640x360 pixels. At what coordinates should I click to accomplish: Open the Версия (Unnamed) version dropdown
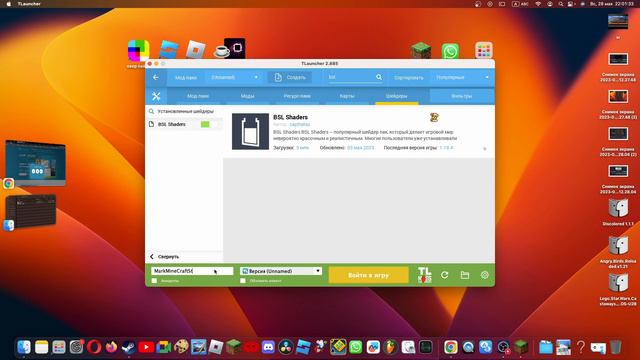(x=281, y=271)
